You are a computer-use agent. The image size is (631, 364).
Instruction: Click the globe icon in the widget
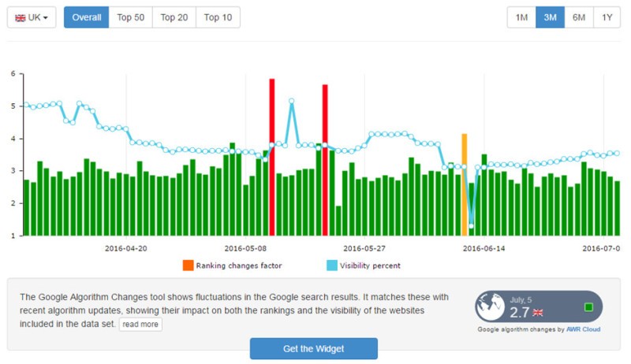pos(490,306)
